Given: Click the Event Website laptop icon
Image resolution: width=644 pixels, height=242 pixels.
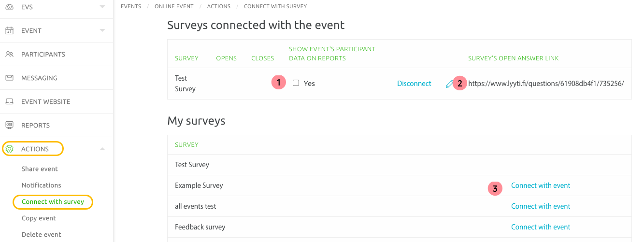Looking at the screenshot, I should [x=9, y=101].
